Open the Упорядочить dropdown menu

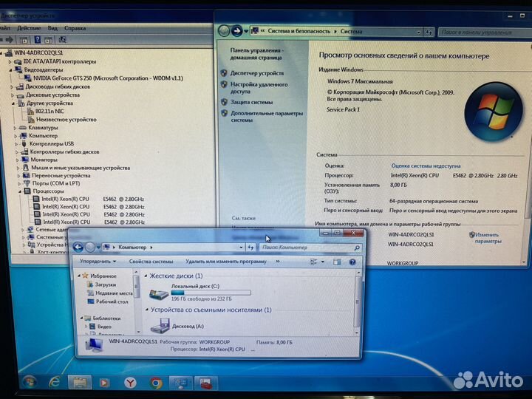[x=98, y=262]
